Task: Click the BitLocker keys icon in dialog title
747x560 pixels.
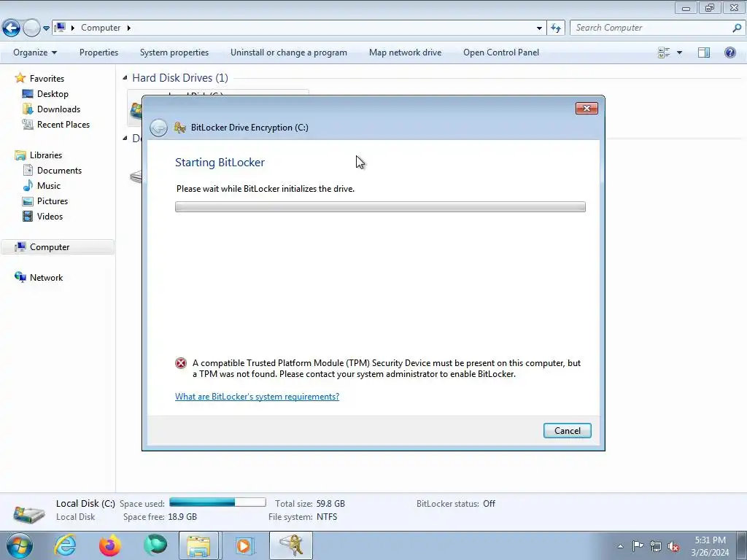Action: click(179, 128)
